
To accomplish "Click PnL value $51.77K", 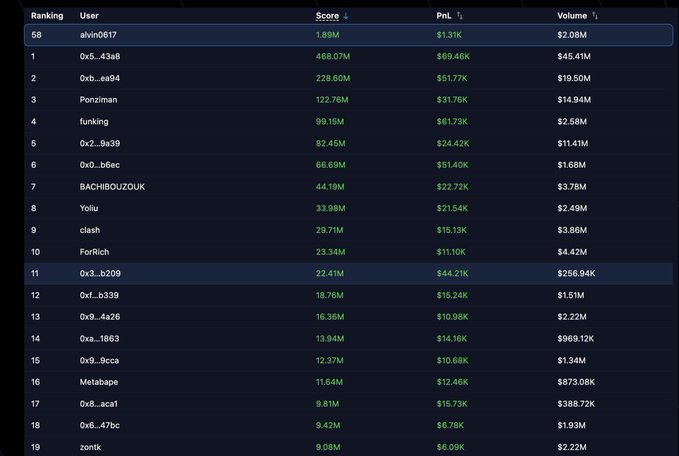I will [x=452, y=78].
